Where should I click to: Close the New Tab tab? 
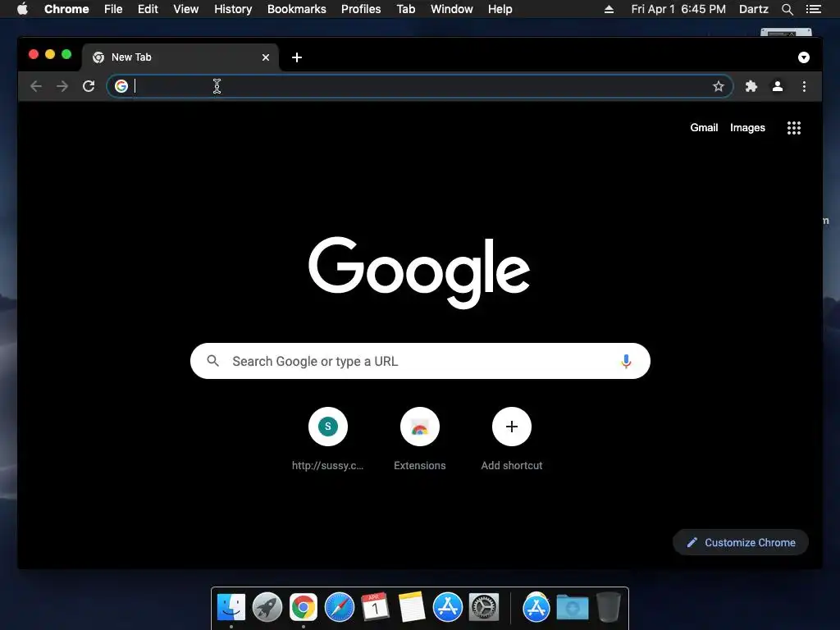tap(266, 57)
